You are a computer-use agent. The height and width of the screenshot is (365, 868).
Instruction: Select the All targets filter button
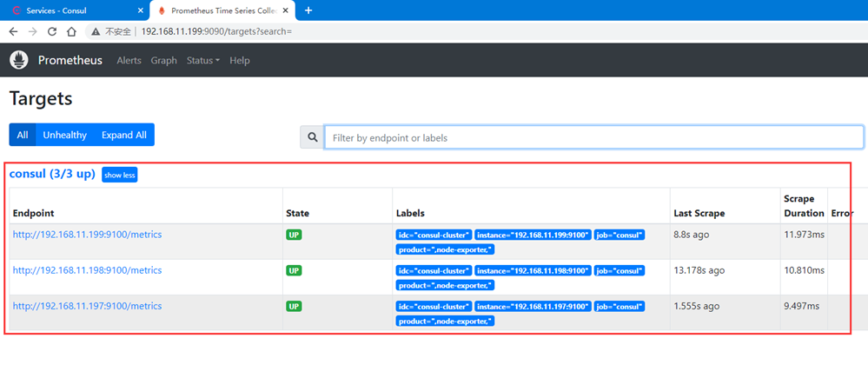(22, 135)
